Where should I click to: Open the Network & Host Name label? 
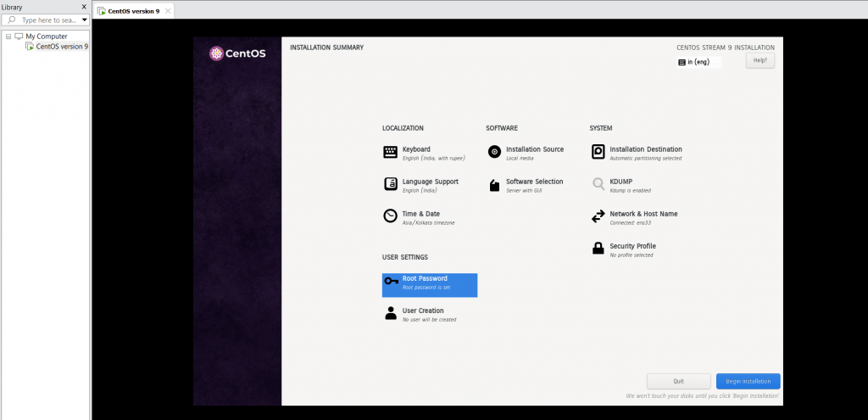coord(644,213)
